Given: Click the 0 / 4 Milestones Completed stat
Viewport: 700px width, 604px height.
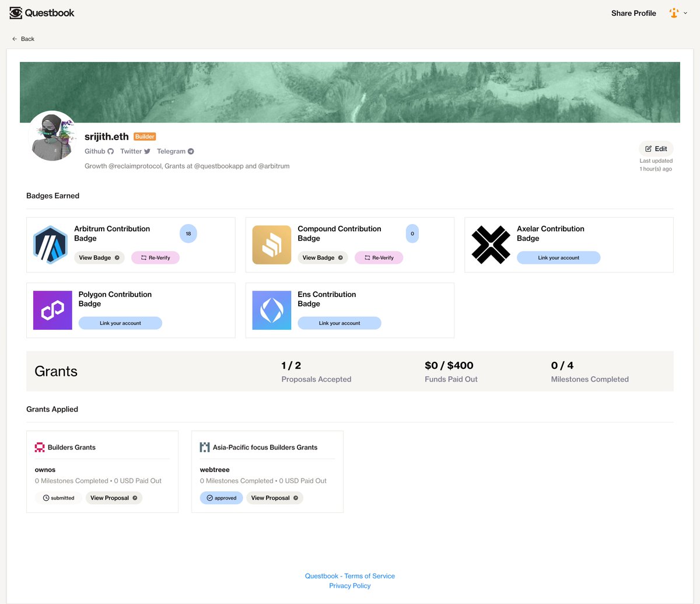Looking at the screenshot, I should [x=590, y=372].
